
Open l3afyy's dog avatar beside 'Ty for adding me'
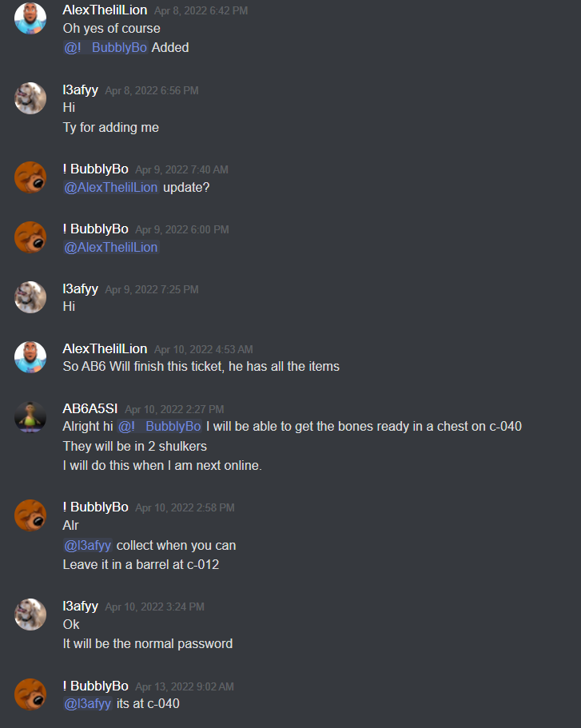pyautogui.click(x=30, y=98)
